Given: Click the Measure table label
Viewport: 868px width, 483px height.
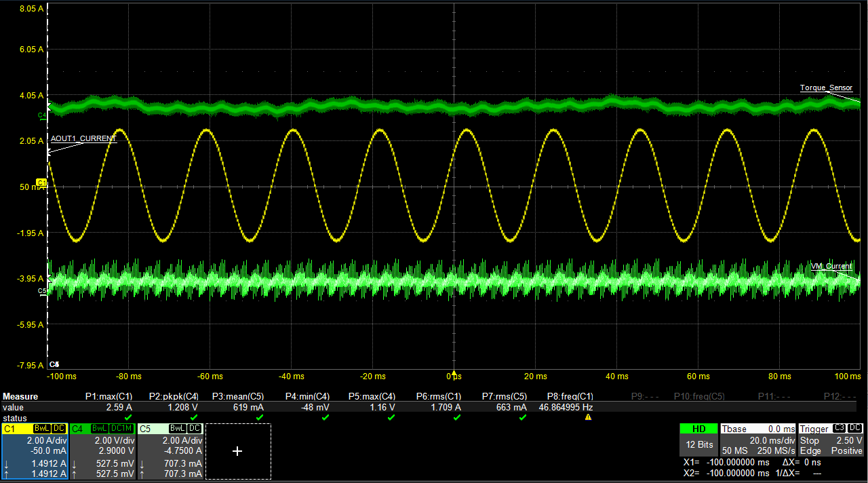Looking at the screenshot, I should click(x=20, y=396).
